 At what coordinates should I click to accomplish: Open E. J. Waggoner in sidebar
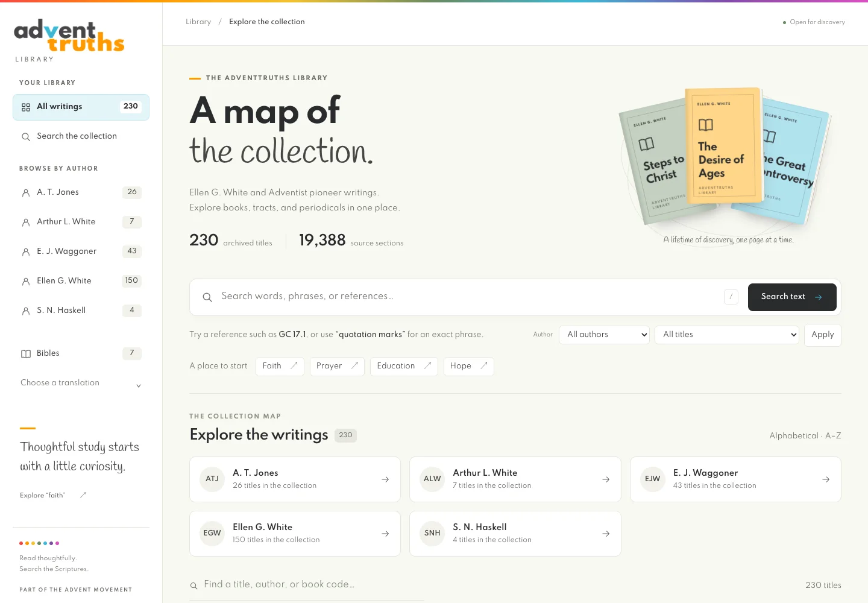[x=81, y=252]
